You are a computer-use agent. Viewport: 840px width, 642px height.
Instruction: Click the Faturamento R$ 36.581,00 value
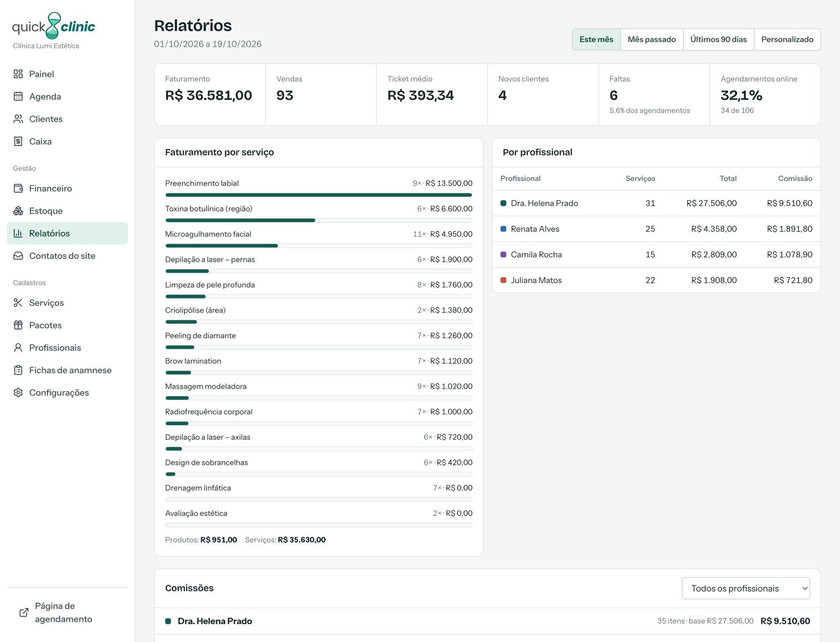click(209, 95)
